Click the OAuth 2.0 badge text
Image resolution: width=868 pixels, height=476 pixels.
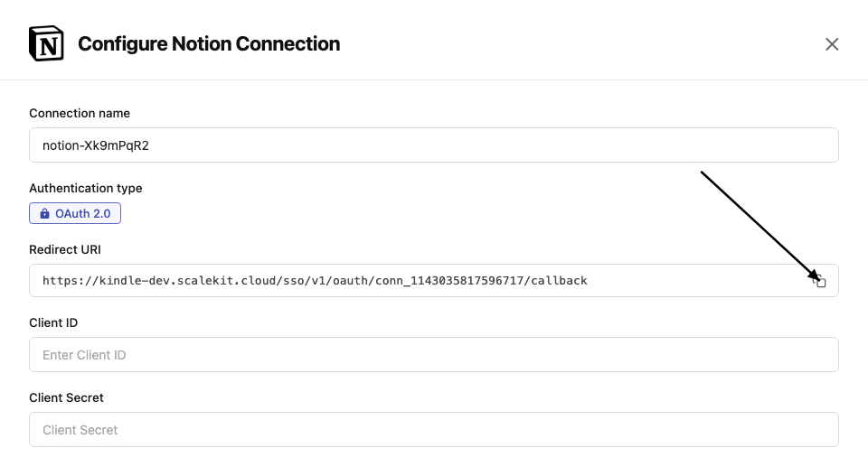84,214
